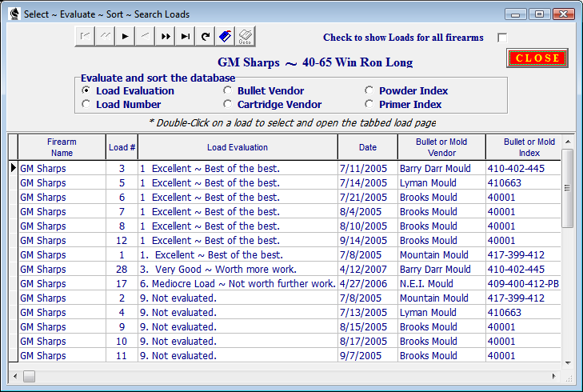Click horizontal scrollbar right arrow

click(554, 376)
